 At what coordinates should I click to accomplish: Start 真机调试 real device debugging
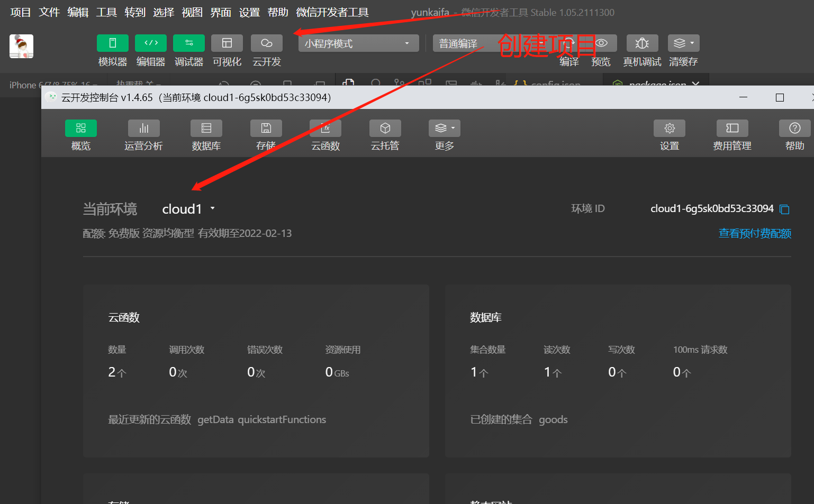pos(642,43)
